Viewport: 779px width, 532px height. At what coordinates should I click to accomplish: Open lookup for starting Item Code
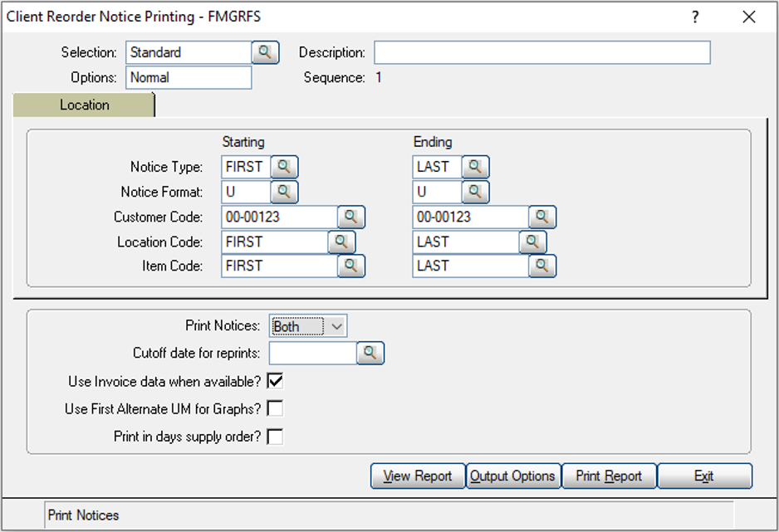[351, 266]
